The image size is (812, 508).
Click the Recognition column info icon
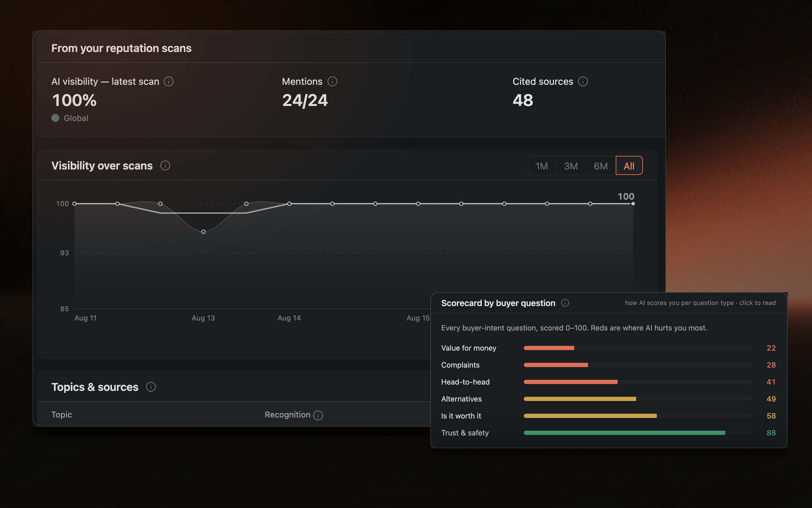point(318,415)
